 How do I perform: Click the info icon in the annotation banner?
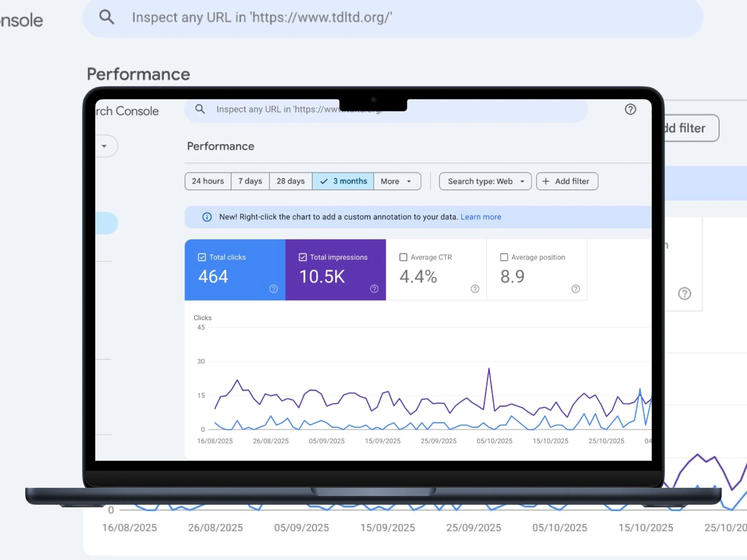pos(207,217)
